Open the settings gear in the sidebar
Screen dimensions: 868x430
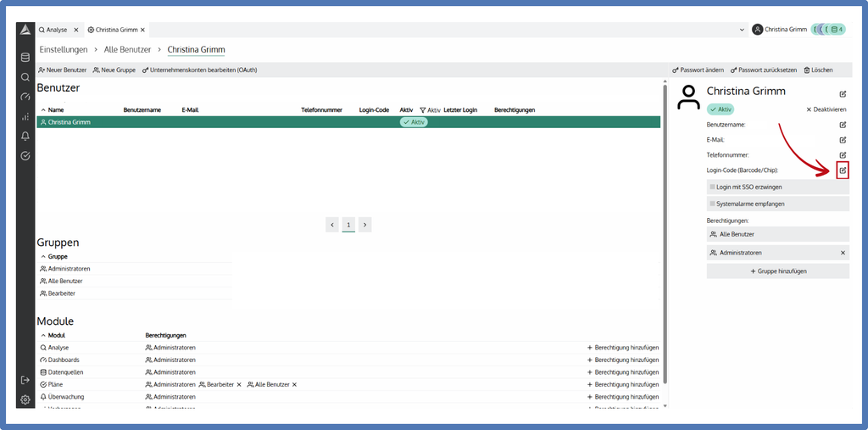click(25, 399)
